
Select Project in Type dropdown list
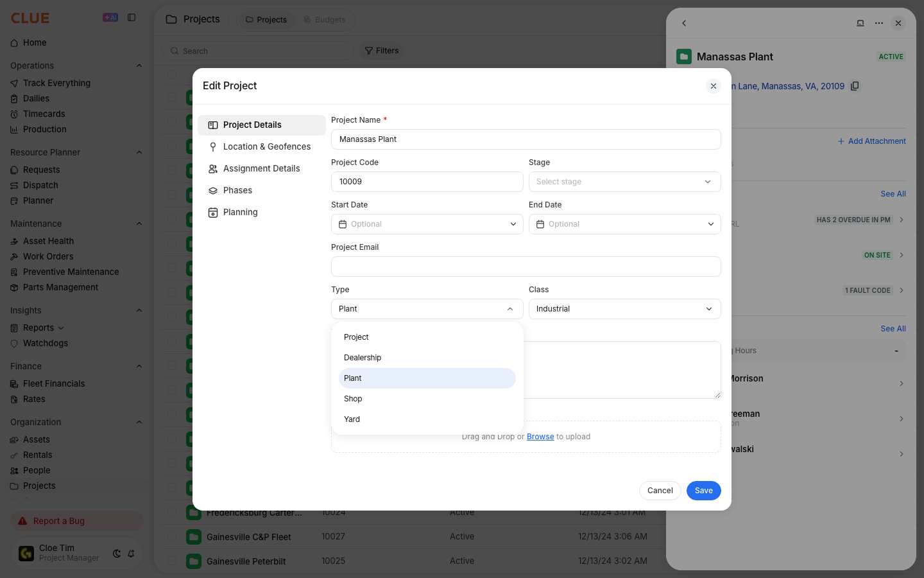click(x=427, y=337)
